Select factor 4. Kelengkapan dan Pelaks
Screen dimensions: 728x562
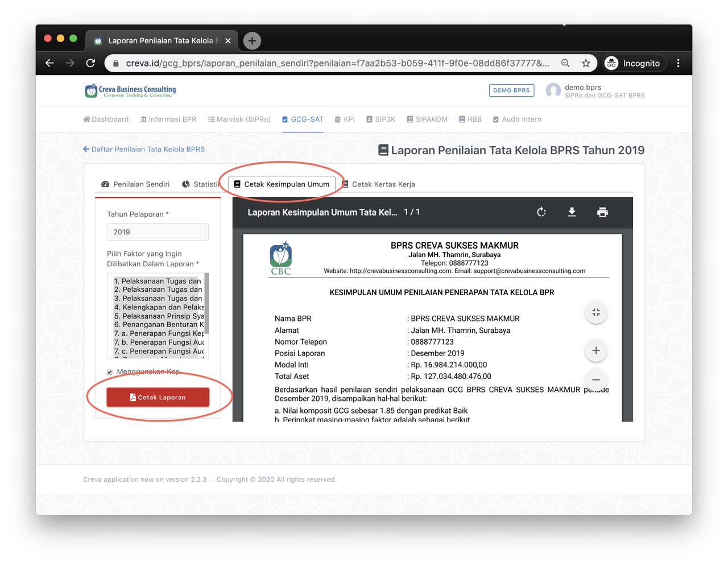[x=158, y=307]
